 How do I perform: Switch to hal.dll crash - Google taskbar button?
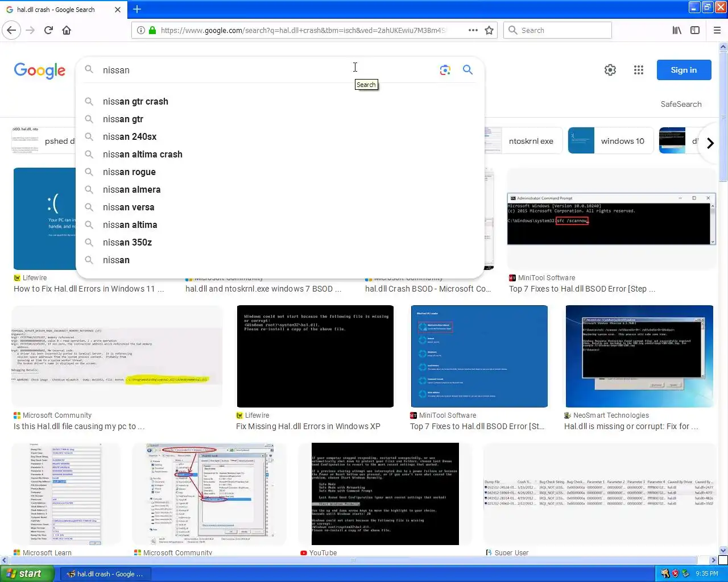106,574
